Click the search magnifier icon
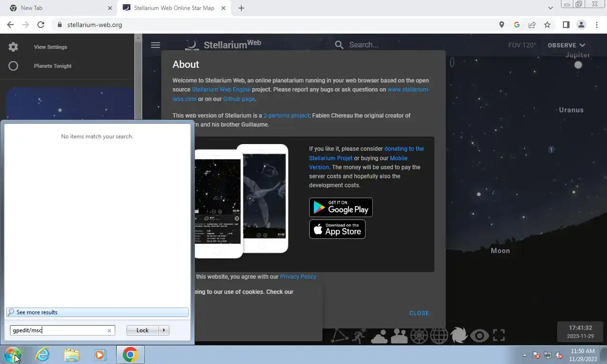 click(339, 45)
